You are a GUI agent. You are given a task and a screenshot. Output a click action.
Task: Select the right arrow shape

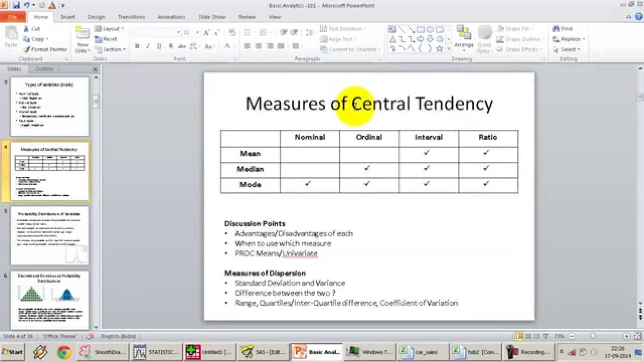click(421, 39)
